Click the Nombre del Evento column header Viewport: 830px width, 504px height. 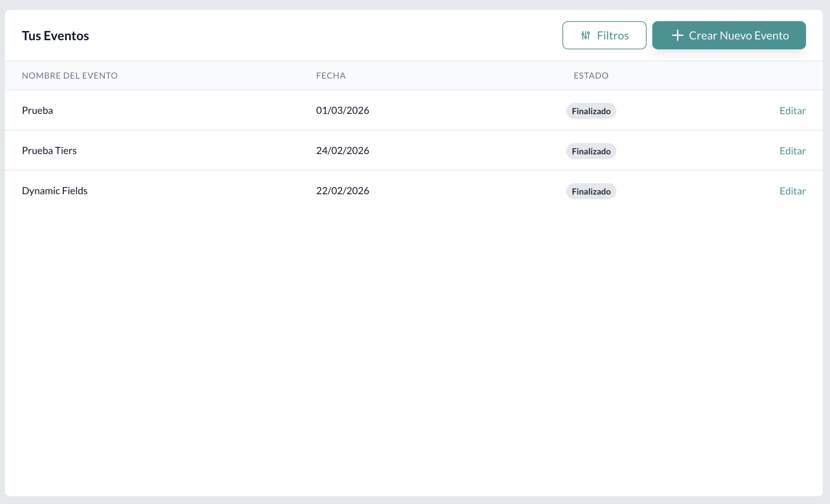70,75
